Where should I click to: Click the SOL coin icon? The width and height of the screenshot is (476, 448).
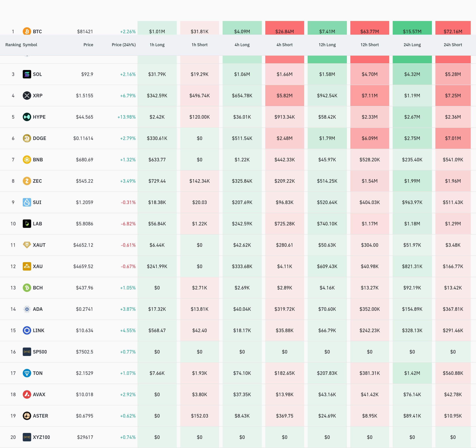(27, 74)
